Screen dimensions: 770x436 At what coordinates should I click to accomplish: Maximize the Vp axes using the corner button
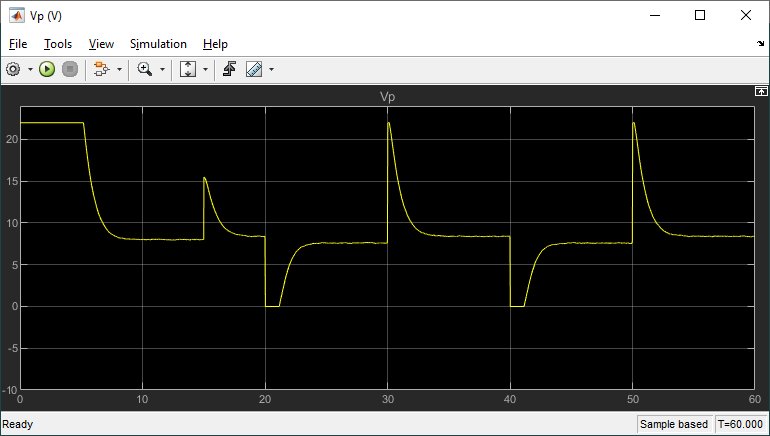[759, 91]
